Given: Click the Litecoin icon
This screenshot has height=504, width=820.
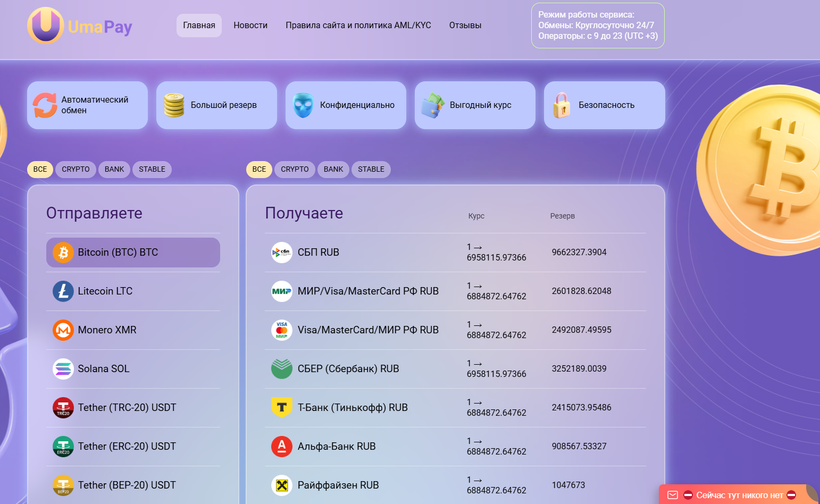Looking at the screenshot, I should coord(63,291).
